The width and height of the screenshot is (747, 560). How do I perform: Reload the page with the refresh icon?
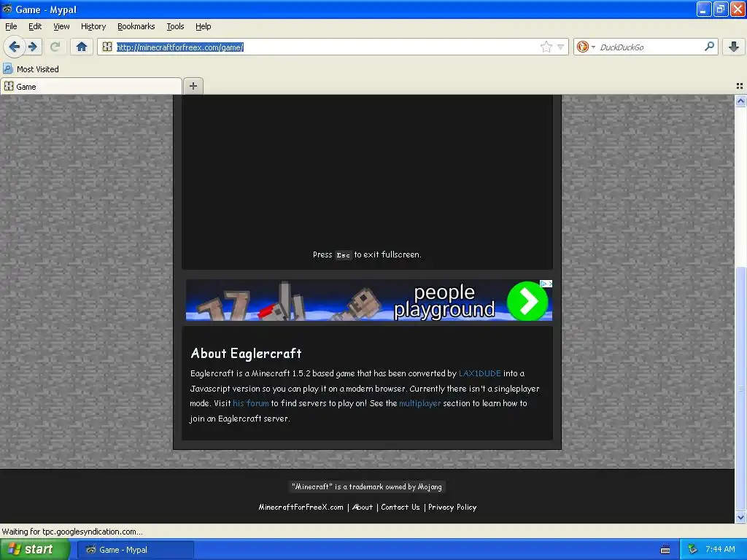[55, 47]
